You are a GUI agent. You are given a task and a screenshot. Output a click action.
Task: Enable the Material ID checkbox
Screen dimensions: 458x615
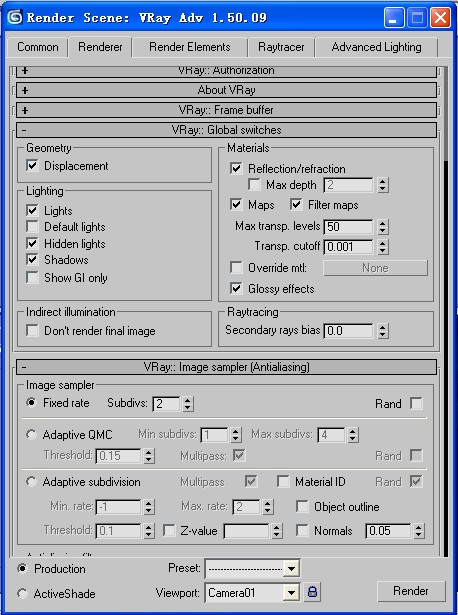283,481
